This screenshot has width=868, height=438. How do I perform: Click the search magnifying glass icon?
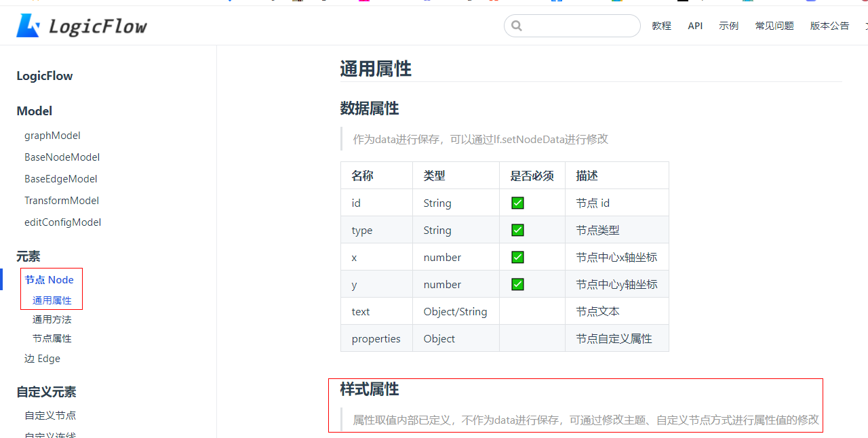pos(517,25)
